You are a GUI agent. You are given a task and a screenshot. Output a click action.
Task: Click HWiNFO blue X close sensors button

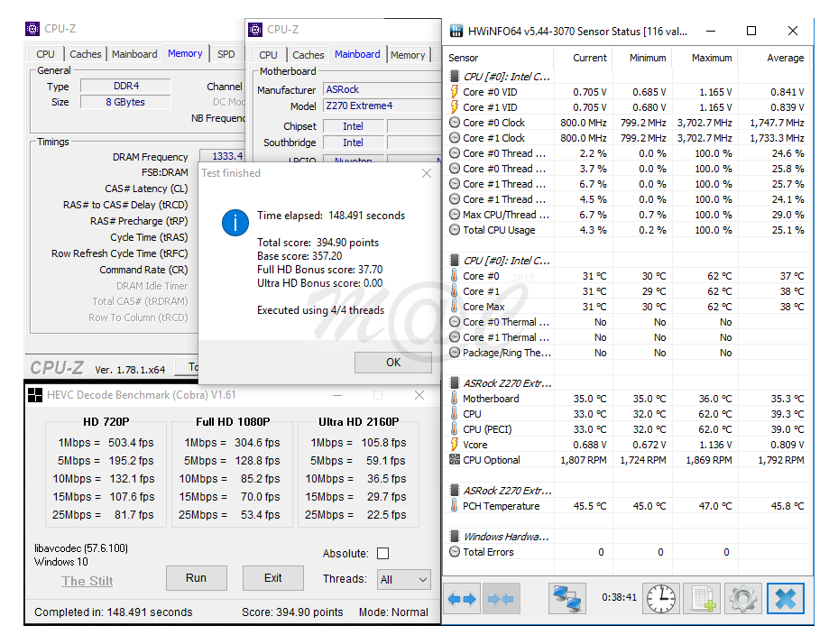click(786, 599)
